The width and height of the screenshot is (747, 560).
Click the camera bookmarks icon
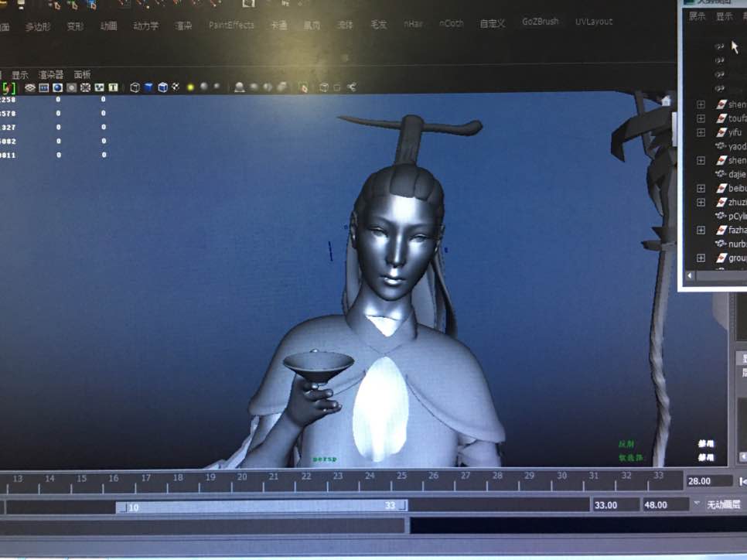tap(43, 87)
